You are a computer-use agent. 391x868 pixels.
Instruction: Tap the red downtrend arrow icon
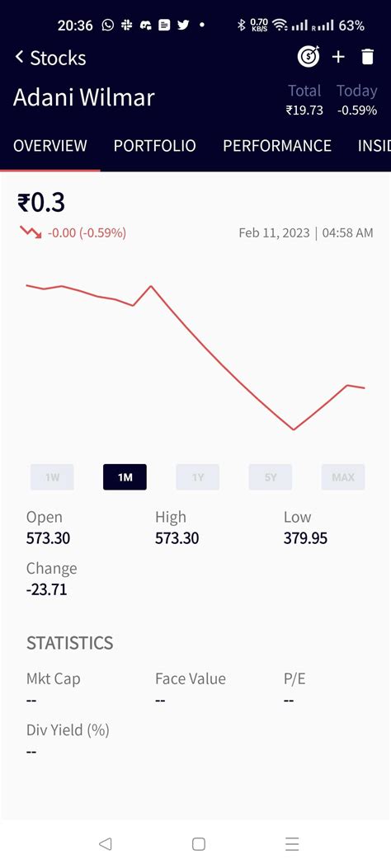pos(31,232)
